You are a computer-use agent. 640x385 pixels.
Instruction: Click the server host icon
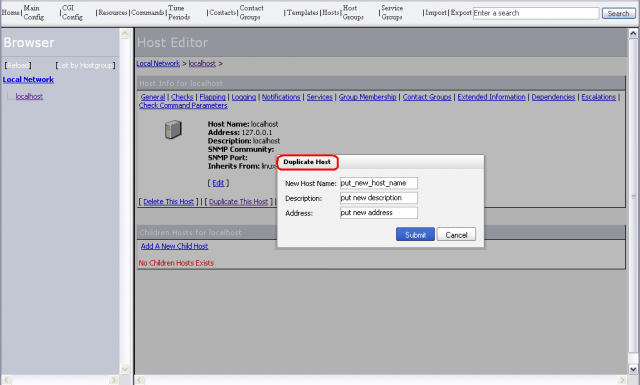click(173, 129)
